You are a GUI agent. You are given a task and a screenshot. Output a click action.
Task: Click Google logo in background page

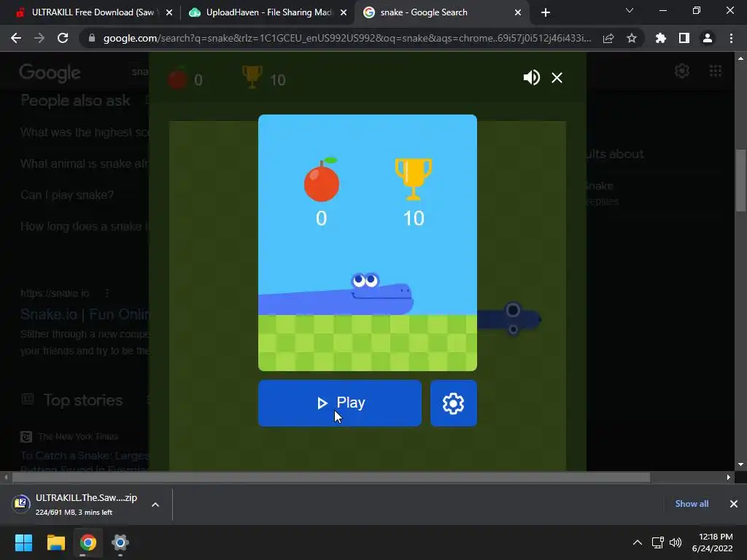coord(50,73)
